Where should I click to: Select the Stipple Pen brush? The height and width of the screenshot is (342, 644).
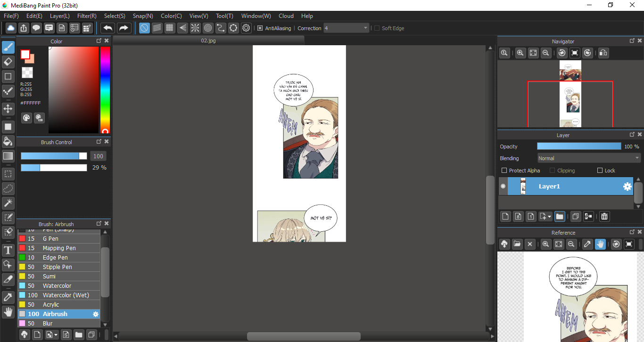pos(59,267)
